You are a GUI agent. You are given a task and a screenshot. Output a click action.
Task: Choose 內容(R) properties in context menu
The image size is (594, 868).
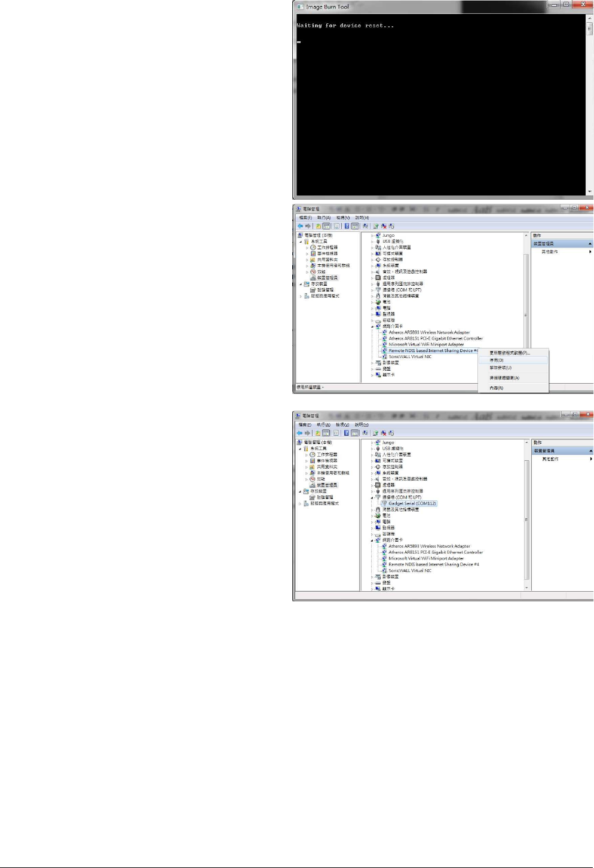click(x=513, y=388)
